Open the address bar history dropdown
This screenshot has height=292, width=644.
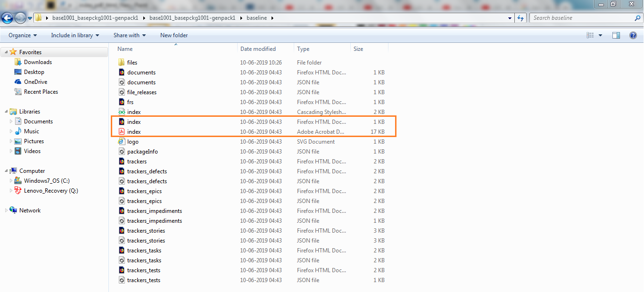(510, 18)
